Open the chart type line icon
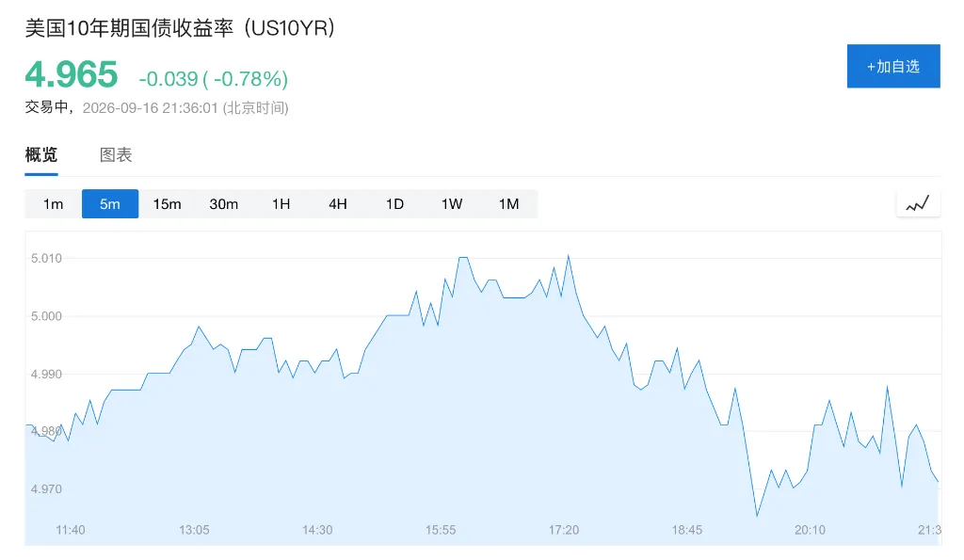 click(918, 203)
